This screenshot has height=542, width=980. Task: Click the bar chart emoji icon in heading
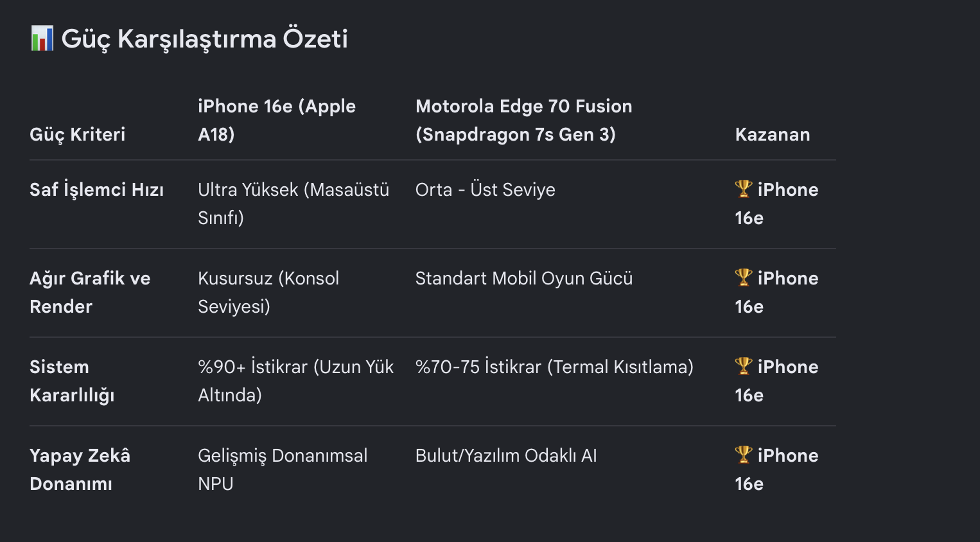pos(42,39)
